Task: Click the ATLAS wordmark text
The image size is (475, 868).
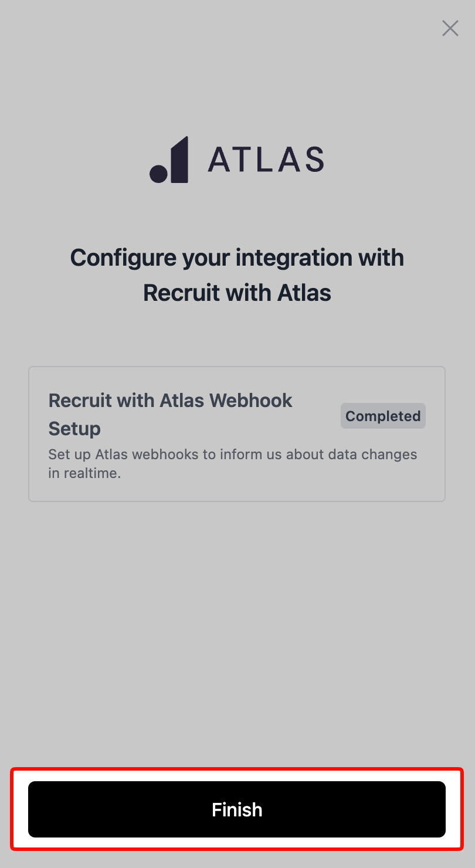Action: (x=266, y=160)
